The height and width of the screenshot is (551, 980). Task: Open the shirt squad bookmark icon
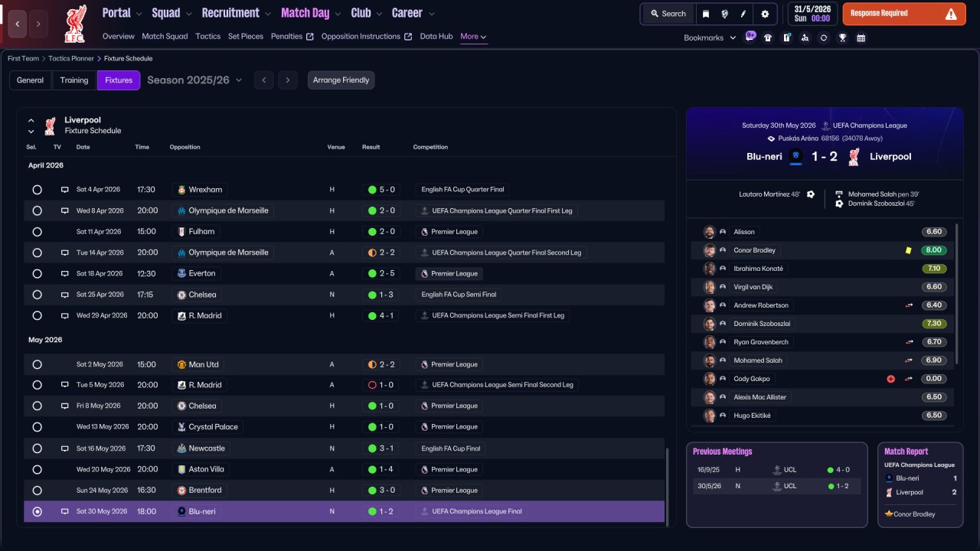tap(768, 37)
